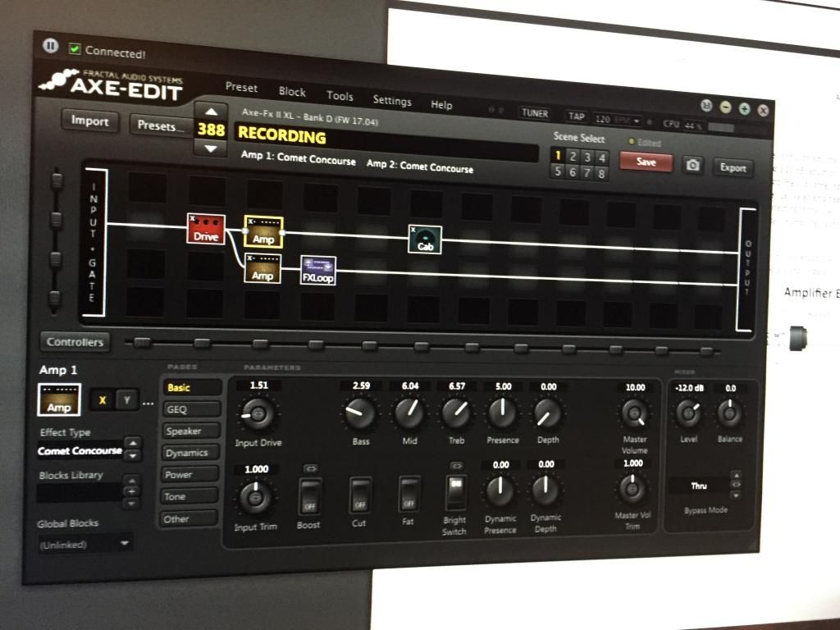Click the Input Drive knob
840x630 pixels.
click(x=257, y=414)
